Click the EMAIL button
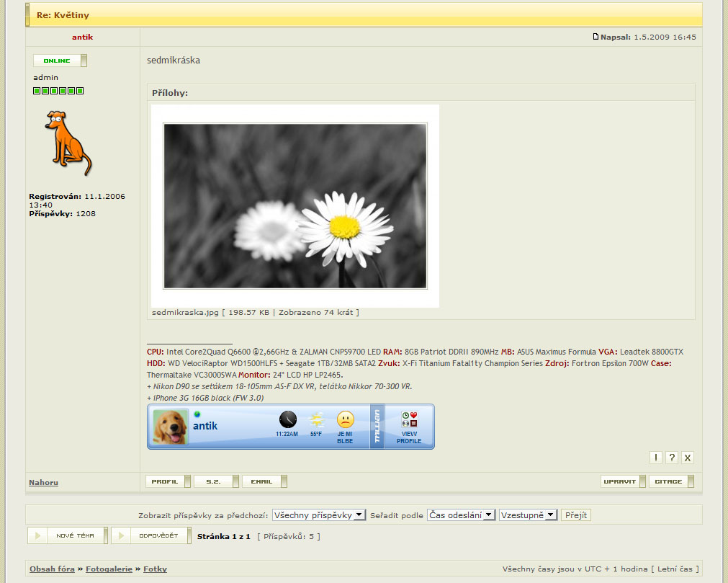This screenshot has height=583, width=728. click(265, 481)
